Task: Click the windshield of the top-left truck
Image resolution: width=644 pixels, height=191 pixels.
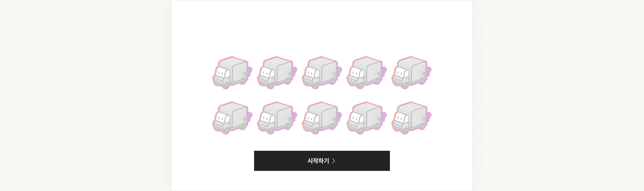Action: coord(222,73)
